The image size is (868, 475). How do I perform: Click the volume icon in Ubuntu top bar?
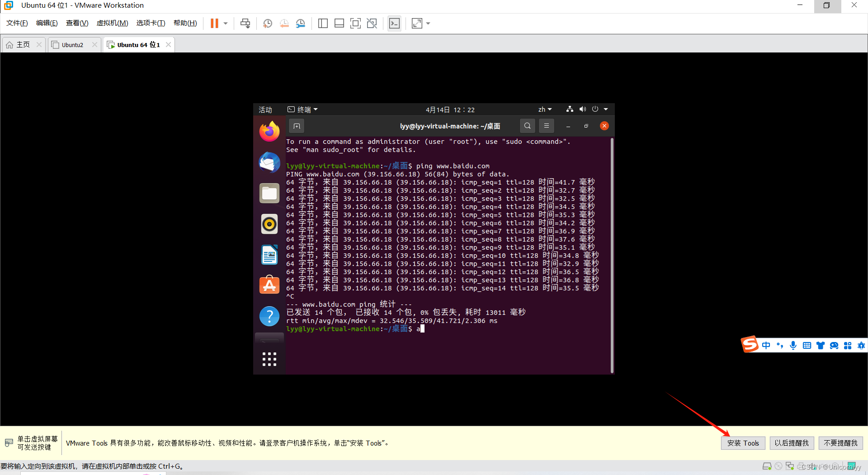[x=583, y=109]
